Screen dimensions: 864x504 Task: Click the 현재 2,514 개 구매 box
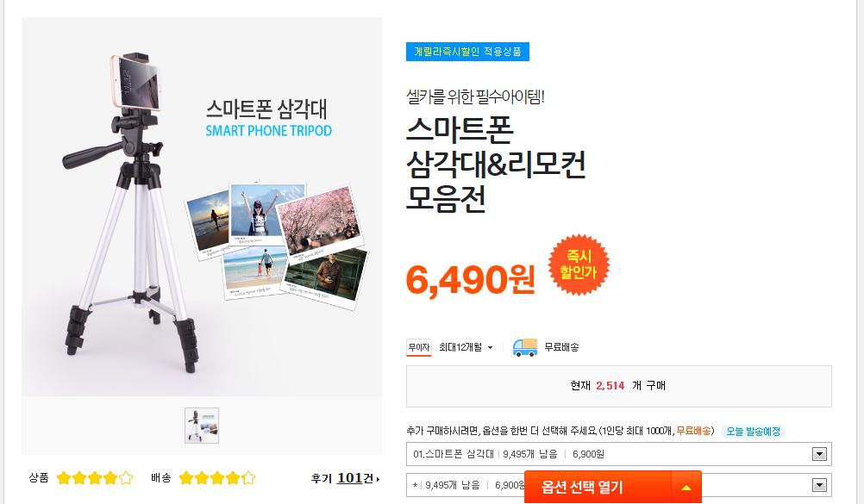tap(619, 386)
